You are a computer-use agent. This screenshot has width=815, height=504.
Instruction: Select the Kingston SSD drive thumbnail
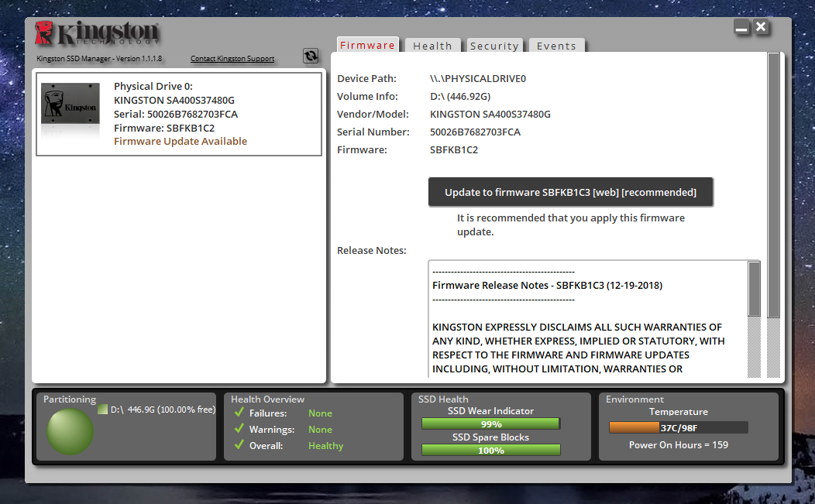(x=70, y=104)
